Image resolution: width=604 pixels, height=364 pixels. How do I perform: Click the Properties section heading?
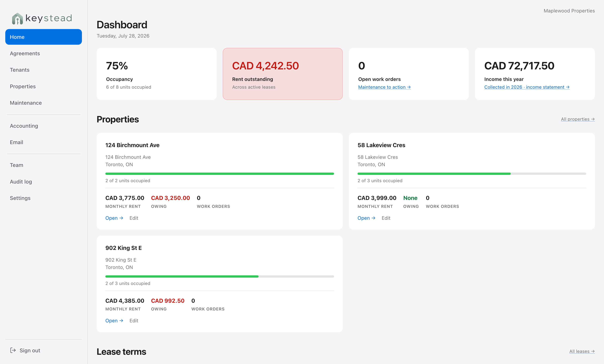(x=118, y=119)
